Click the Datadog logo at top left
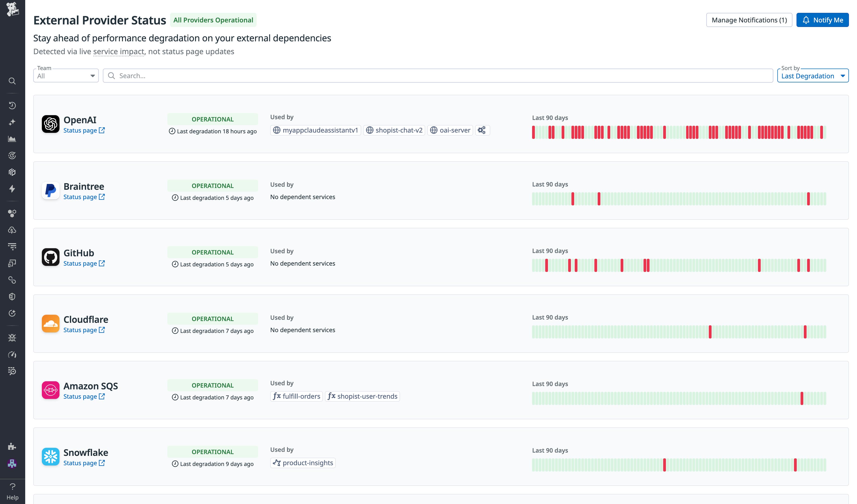The image size is (857, 504). 12,10
